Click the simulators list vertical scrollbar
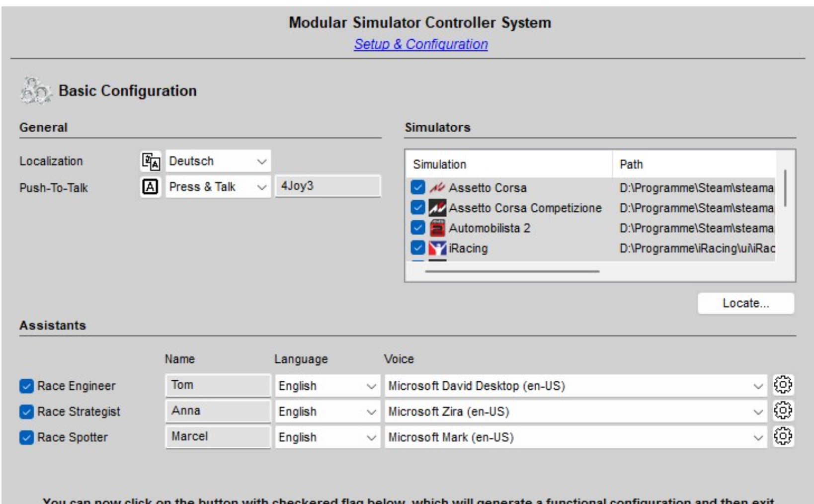The height and width of the screenshot is (504, 814). 785,188
